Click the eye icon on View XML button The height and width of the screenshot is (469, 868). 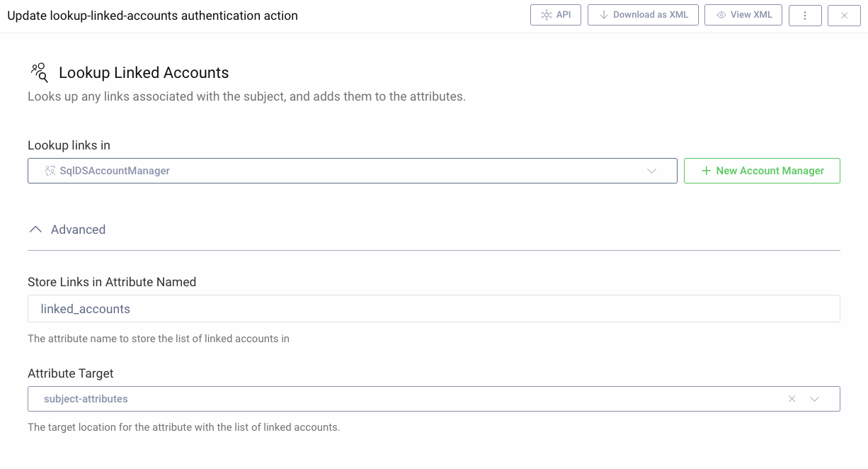pyautogui.click(x=721, y=14)
